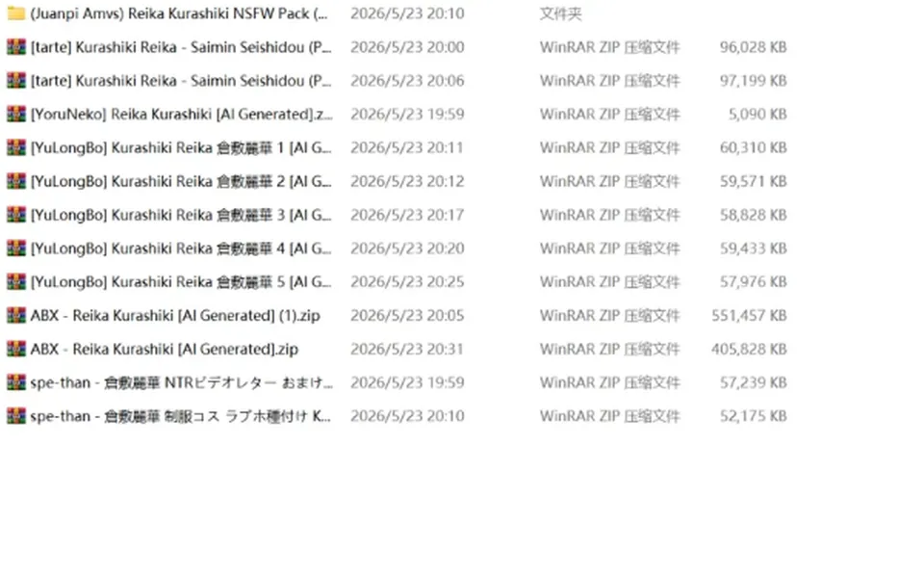Select the "[YoruNeko] Reika Kurashiki [AI Generated]" file name
The width and height of the screenshot is (924, 575).
pos(182,114)
